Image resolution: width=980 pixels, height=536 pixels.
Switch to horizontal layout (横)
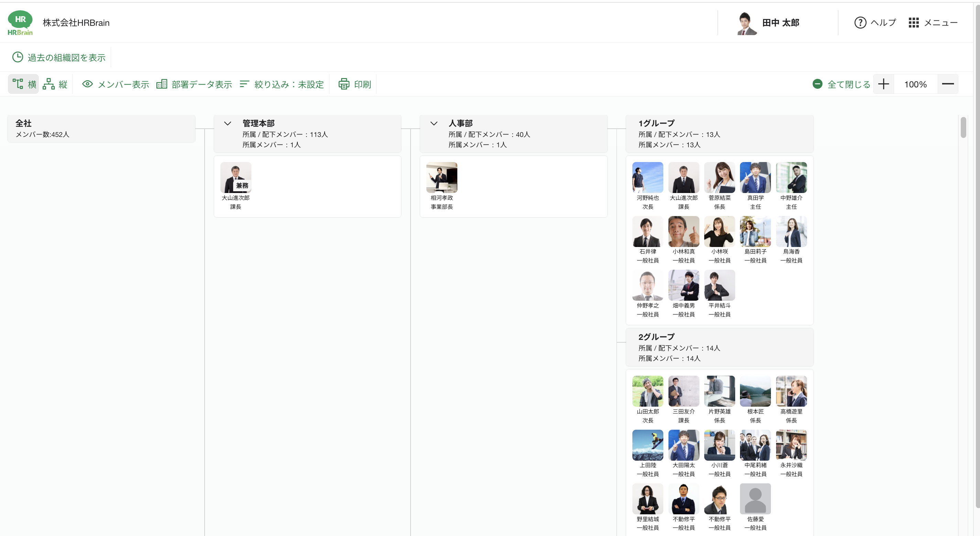click(24, 84)
